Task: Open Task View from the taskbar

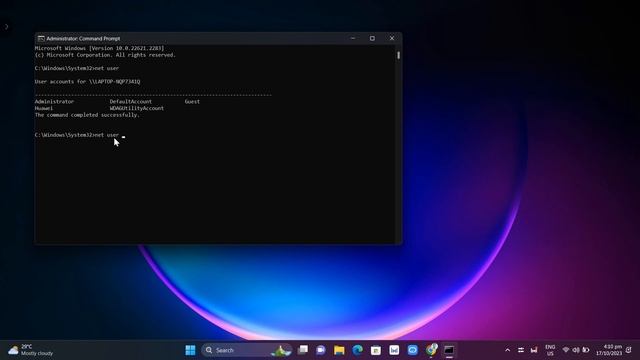Action: tap(303, 350)
